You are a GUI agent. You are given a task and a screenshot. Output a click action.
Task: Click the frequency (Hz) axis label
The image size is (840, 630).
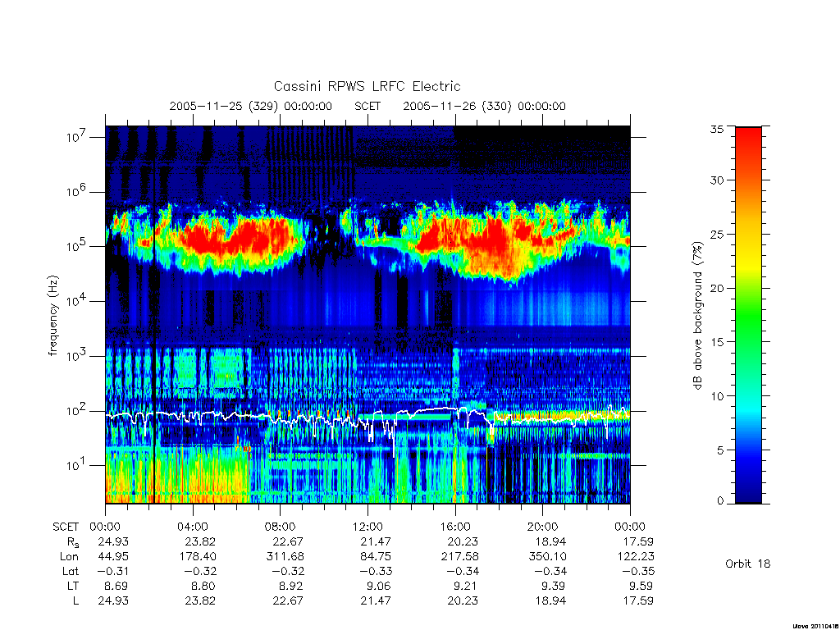53,316
